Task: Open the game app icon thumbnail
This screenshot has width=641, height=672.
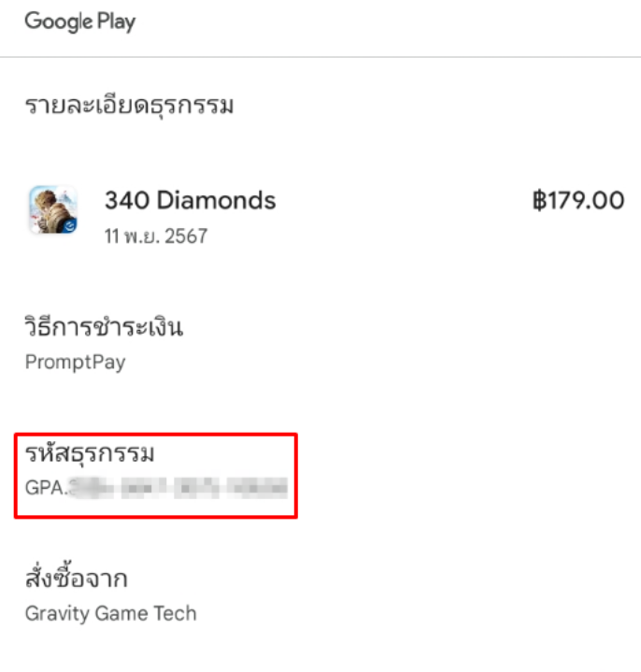Action: pyautogui.click(x=53, y=209)
